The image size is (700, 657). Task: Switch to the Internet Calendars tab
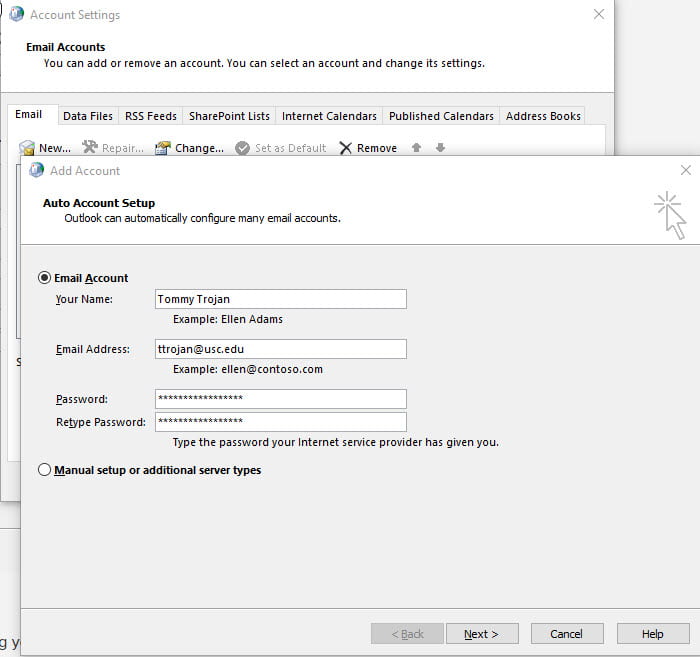point(329,116)
